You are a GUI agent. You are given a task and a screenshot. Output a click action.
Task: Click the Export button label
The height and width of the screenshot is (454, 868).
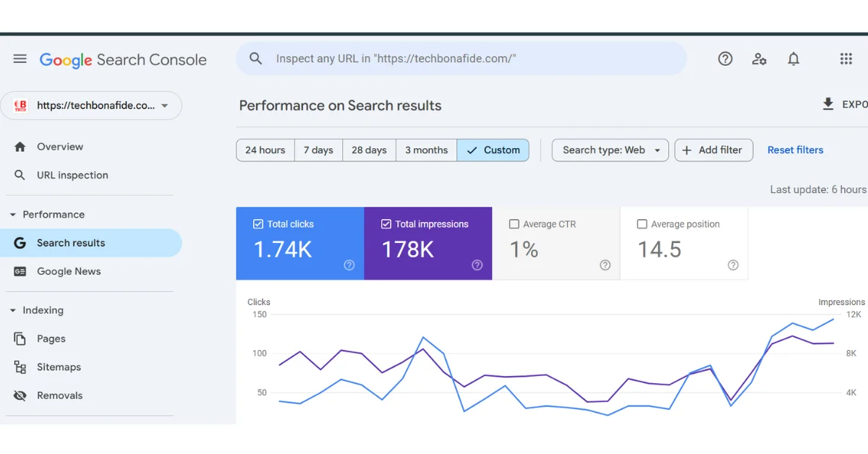click(x=855, y=105)
